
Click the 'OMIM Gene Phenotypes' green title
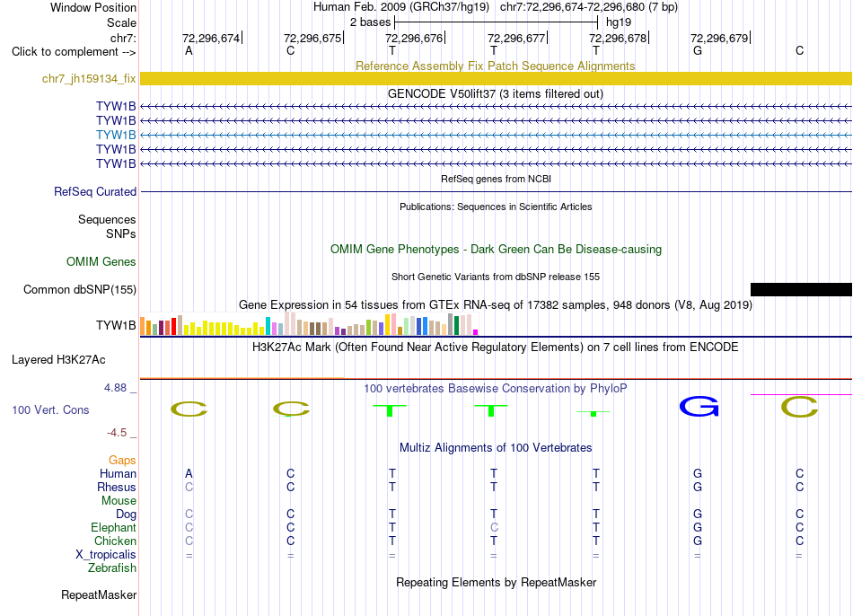(496, 250)
